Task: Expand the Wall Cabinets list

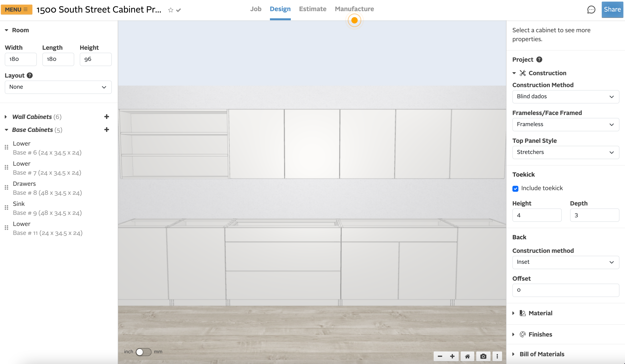Action: [6, 117]
